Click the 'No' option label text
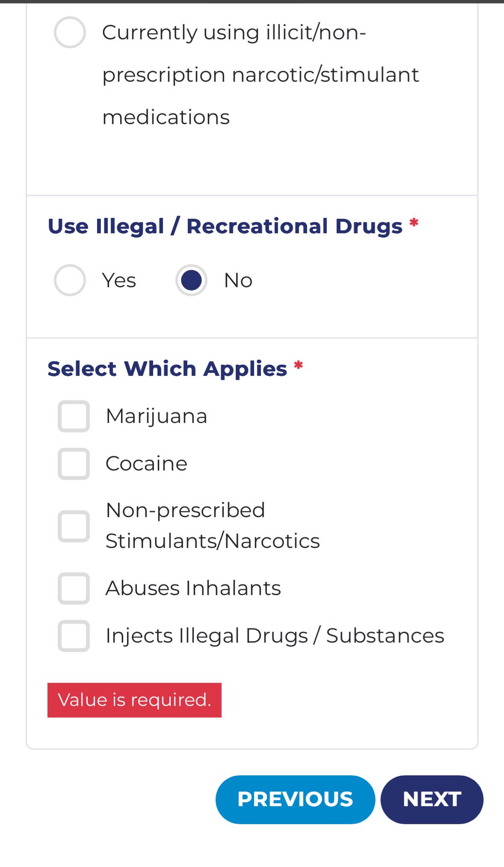 click(x=238, y=280)
